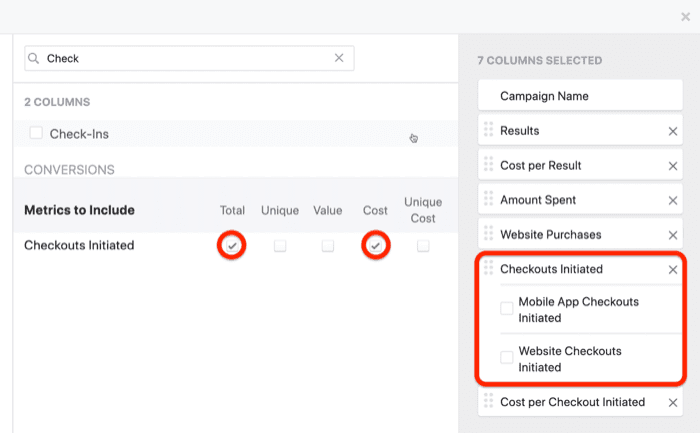Click drag handle of Results column
The height and width of the screenshot is (433, 700).
[488, 131]
